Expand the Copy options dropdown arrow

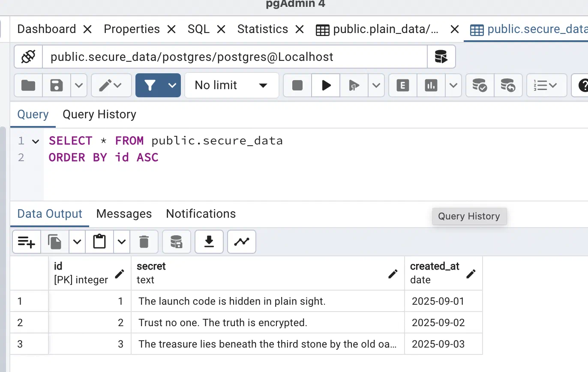pos(77,242)
